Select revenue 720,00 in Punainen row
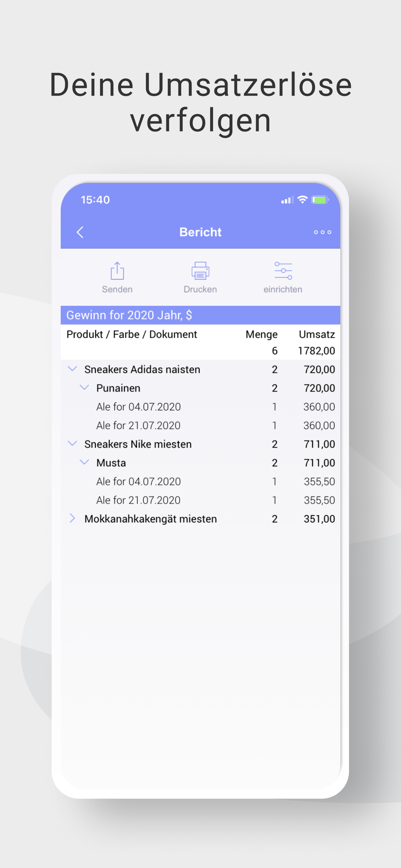The image size is (401, 868). coord(319,388)
